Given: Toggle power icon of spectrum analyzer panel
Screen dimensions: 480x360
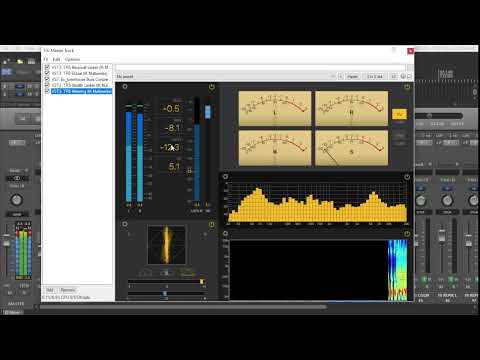Looking at the screenshot, I should click(x=407, y=177).
